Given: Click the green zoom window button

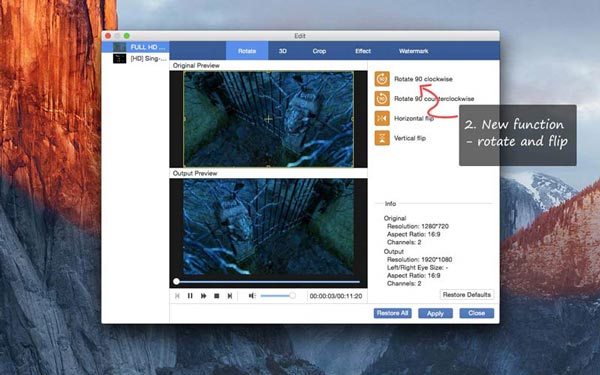Looking at the screenshot, I should click(127, 36).
